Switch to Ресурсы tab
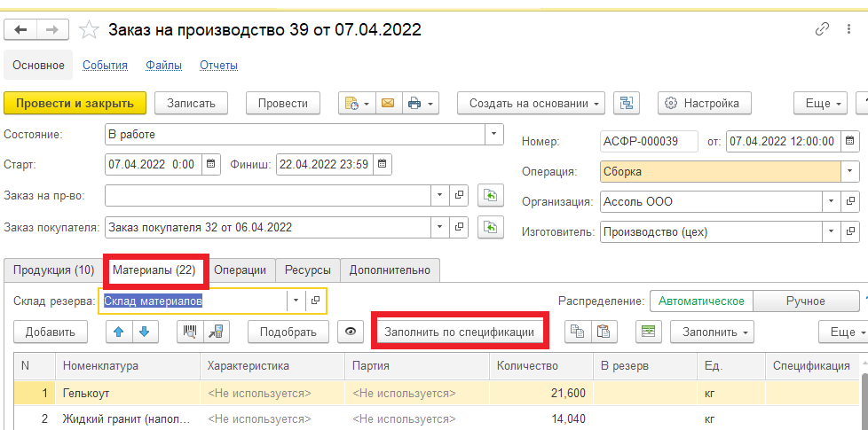This screenshot has width=868, height=430. coord(308,270)
